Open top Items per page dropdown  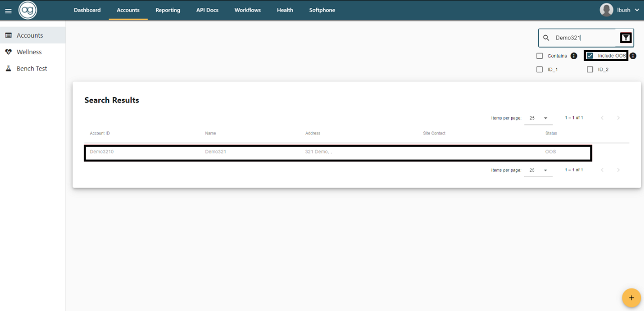coord(538,118)
